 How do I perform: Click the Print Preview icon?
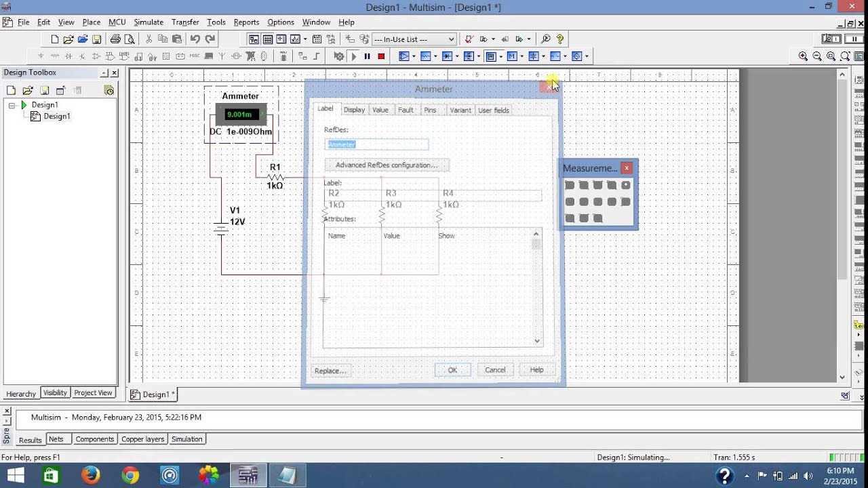tap(130, 39)
